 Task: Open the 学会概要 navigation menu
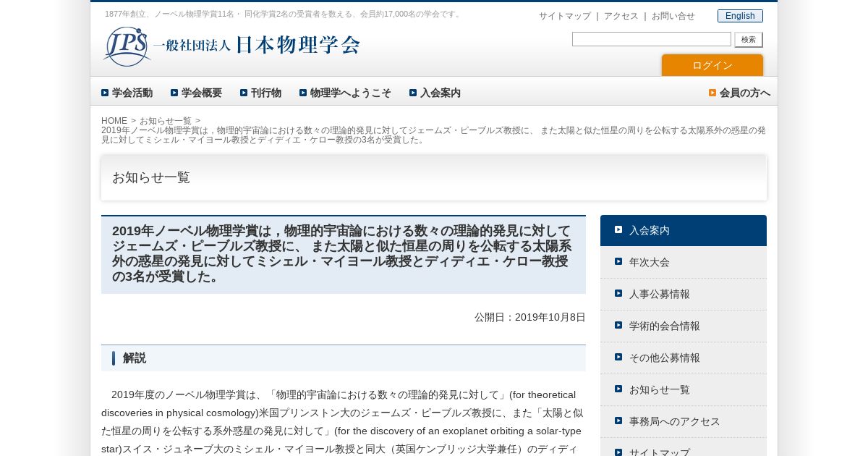click(x=196, y=93)
